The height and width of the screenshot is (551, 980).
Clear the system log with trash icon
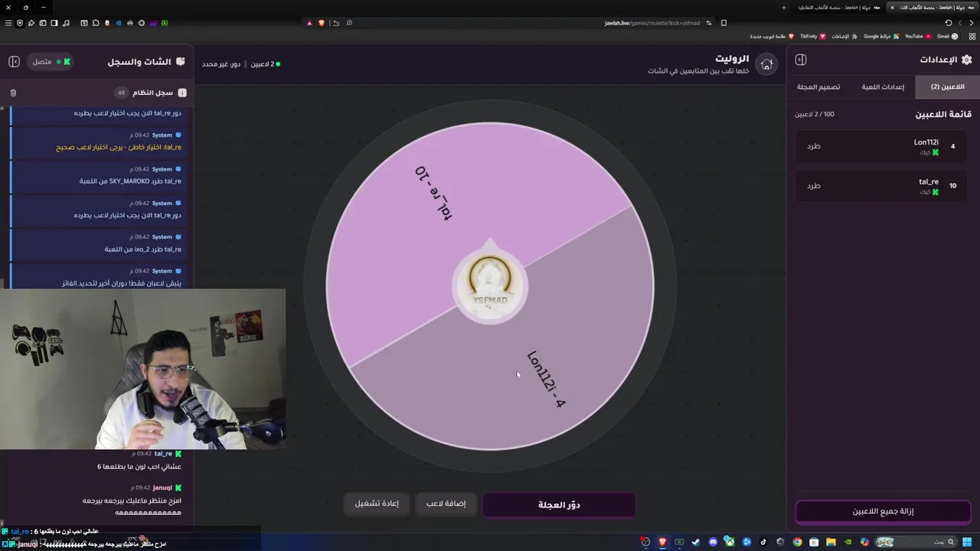coord(13,93)
